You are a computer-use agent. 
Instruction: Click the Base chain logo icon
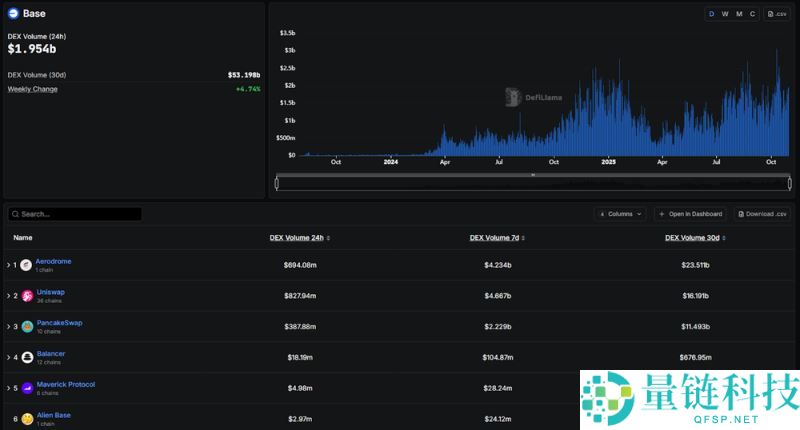click(14, 14)
